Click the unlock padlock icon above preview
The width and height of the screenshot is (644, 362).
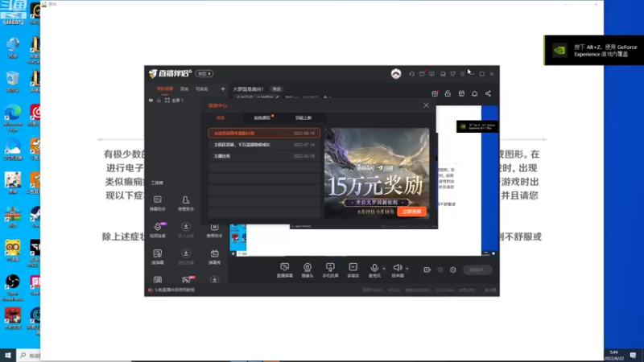click(448, 93)
